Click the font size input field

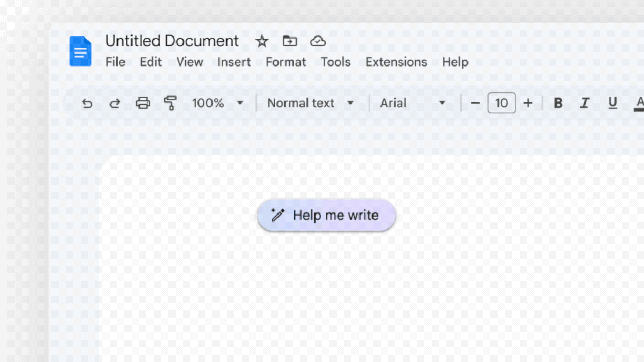coord(501,102)
